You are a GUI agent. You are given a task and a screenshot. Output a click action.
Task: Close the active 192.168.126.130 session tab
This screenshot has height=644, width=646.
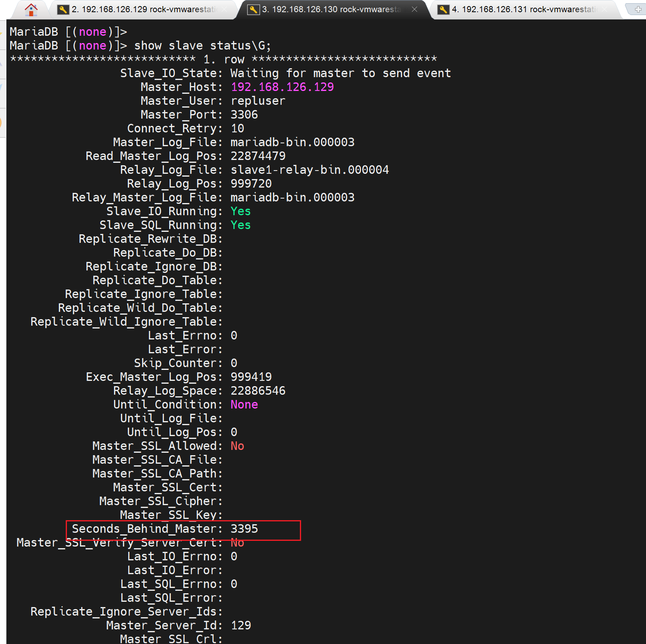(x=414, y=9)
